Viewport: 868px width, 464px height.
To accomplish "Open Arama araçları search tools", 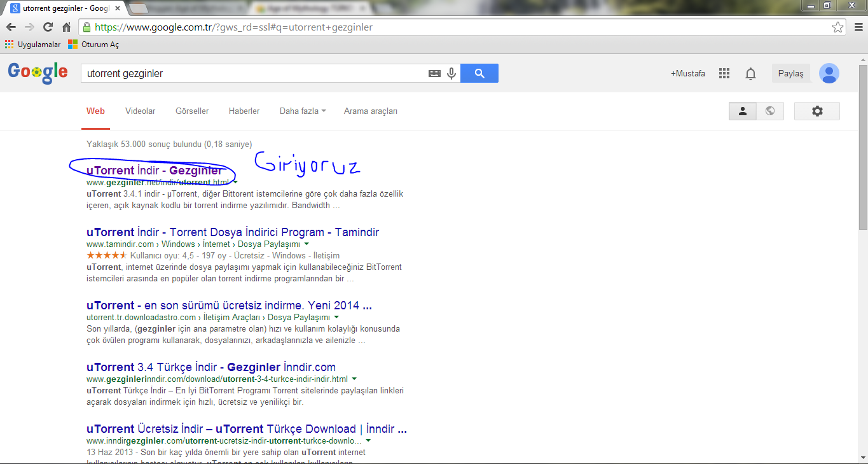I will pos(371,111).
